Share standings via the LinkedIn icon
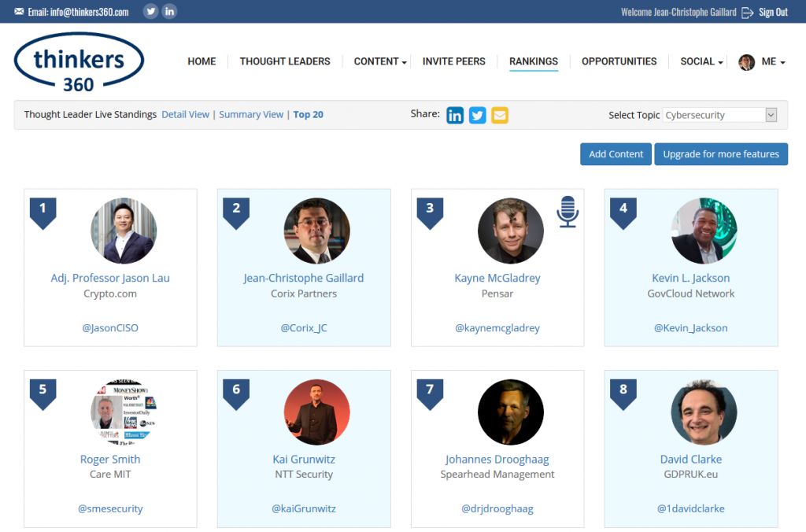806x532 pixels. tap(455, 115)
